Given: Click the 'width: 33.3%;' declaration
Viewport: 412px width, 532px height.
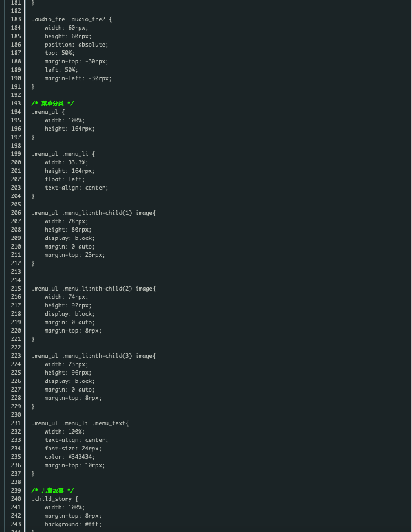Looking at the screenshot, I should pyautogui.click(x=66, y=162).
